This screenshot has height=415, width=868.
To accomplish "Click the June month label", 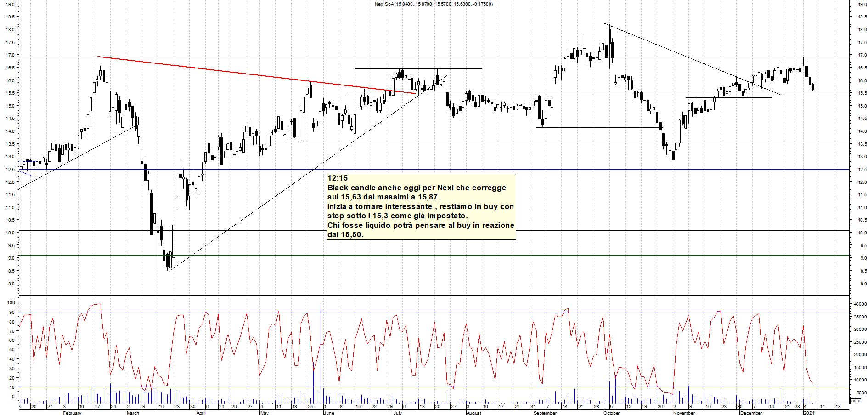I will click(x=329, y=413).
